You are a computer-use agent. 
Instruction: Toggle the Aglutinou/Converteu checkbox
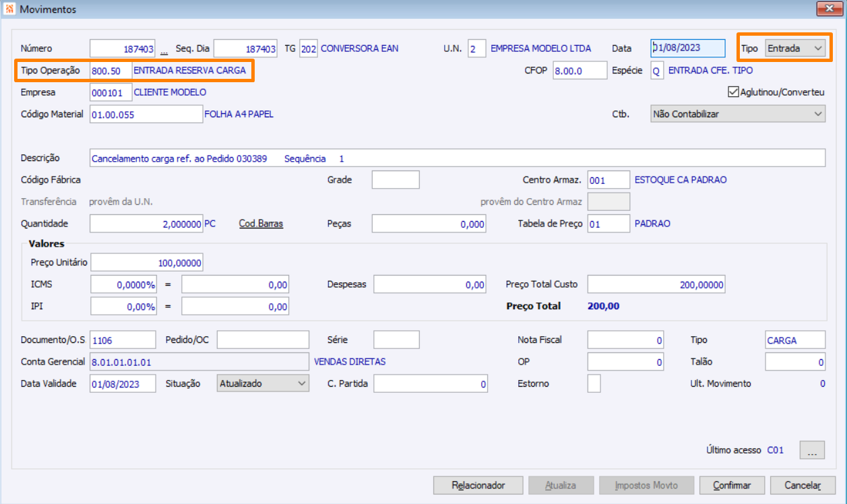point(733,92)
